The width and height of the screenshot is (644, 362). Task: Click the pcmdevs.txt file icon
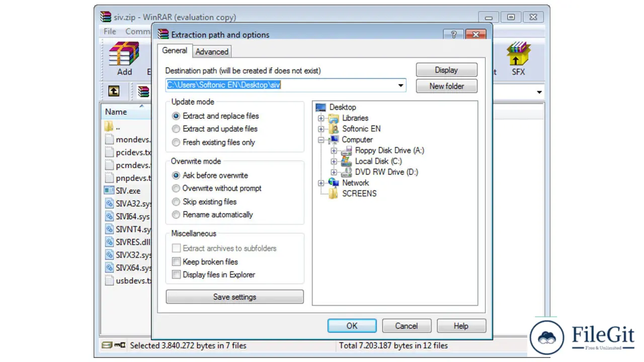pos(109,165)
